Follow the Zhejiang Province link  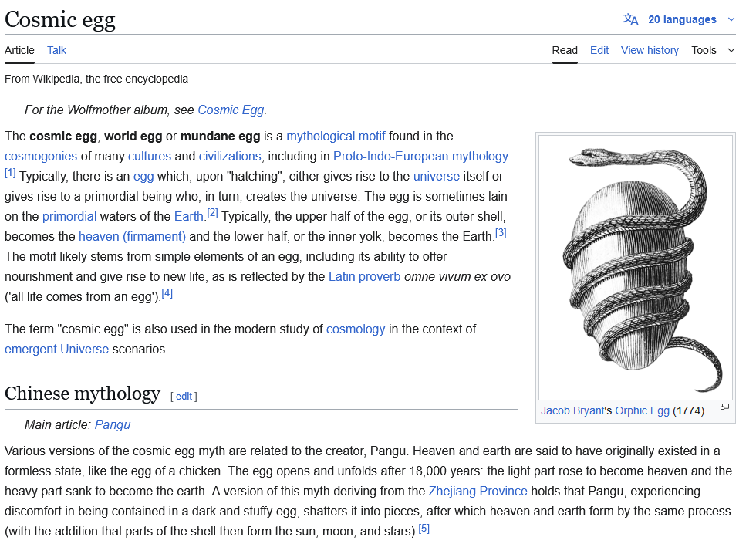pos(478,492)
